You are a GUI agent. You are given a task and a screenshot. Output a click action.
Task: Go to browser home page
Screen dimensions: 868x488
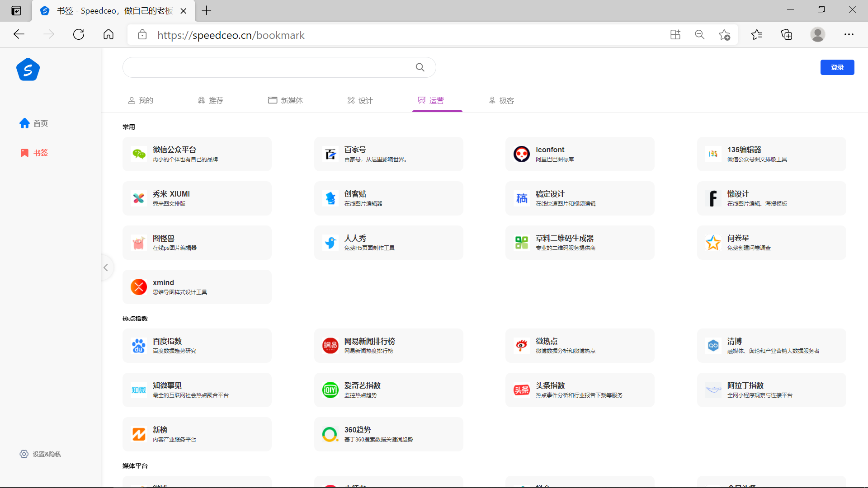click(x=108, y=34)
